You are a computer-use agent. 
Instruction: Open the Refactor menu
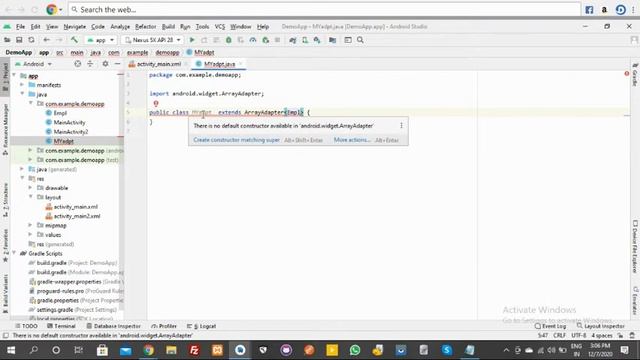pos(146,27)
